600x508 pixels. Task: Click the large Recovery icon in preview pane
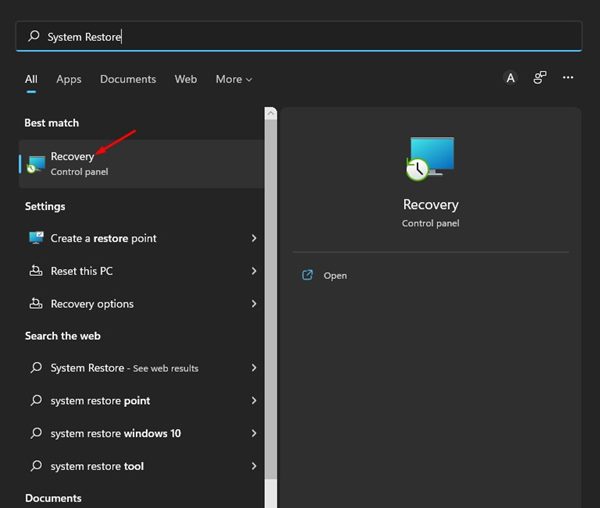tap(431, 159)
